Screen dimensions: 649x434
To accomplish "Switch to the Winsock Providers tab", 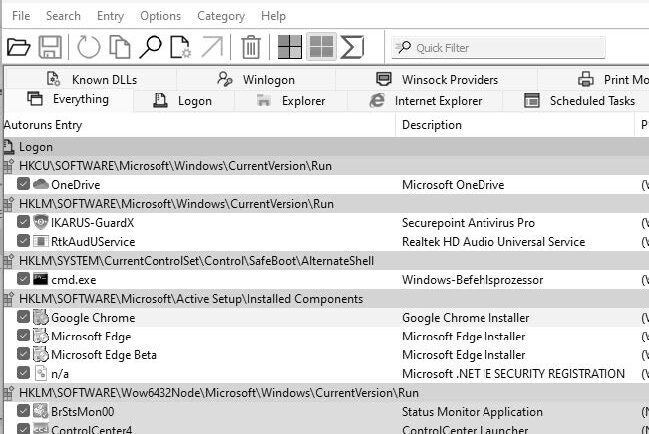I will click(x=436, y=79).
